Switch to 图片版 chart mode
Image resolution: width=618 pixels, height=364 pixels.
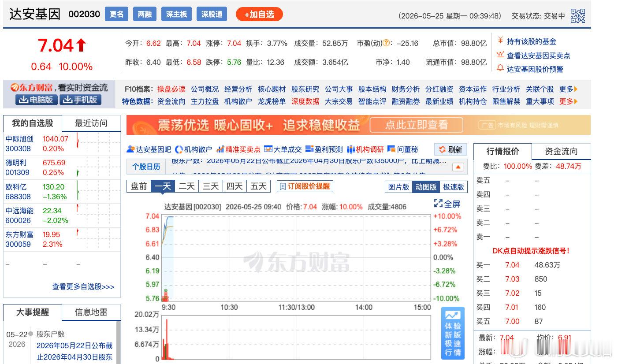(398, 187)
